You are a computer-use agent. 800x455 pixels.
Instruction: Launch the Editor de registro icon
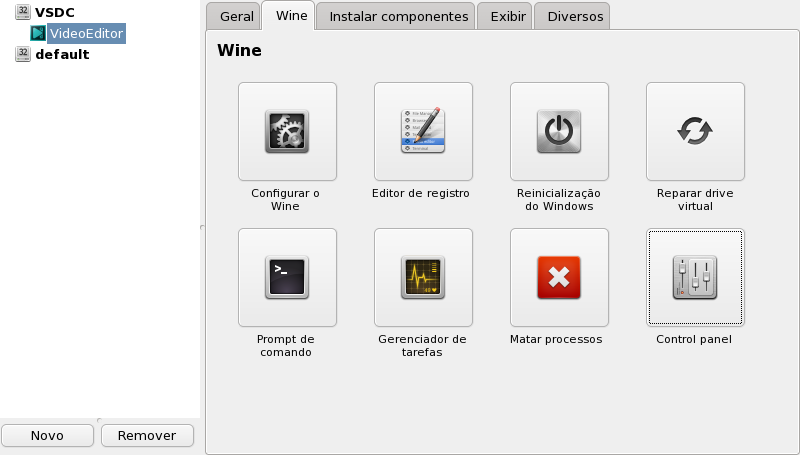(x=423, y=131)
